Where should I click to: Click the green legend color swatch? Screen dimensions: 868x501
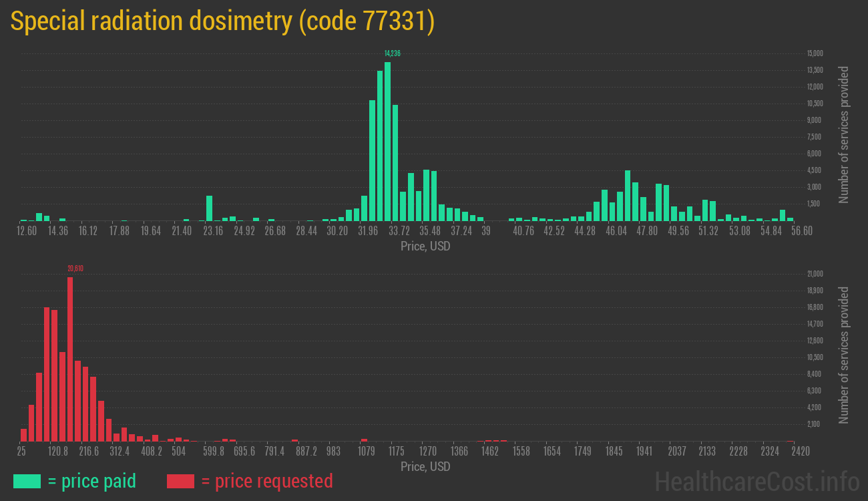(27, 481)
